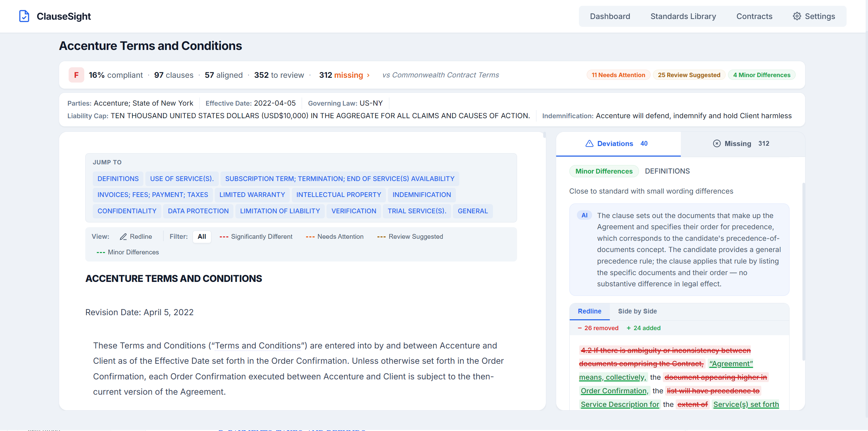This screenshot has width=868, height=431.
Task: Click the Settings gear icon
Action: click(x=797, y=16)
